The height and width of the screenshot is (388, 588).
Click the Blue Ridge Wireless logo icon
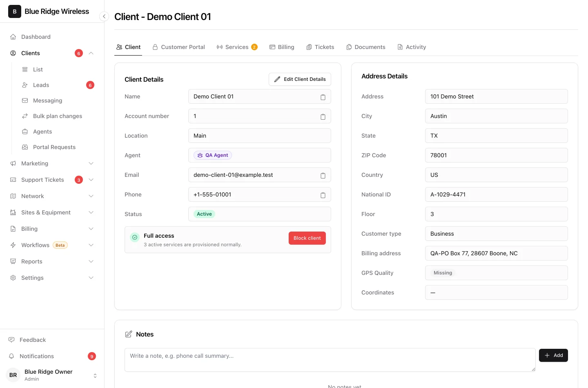[15, 11]
